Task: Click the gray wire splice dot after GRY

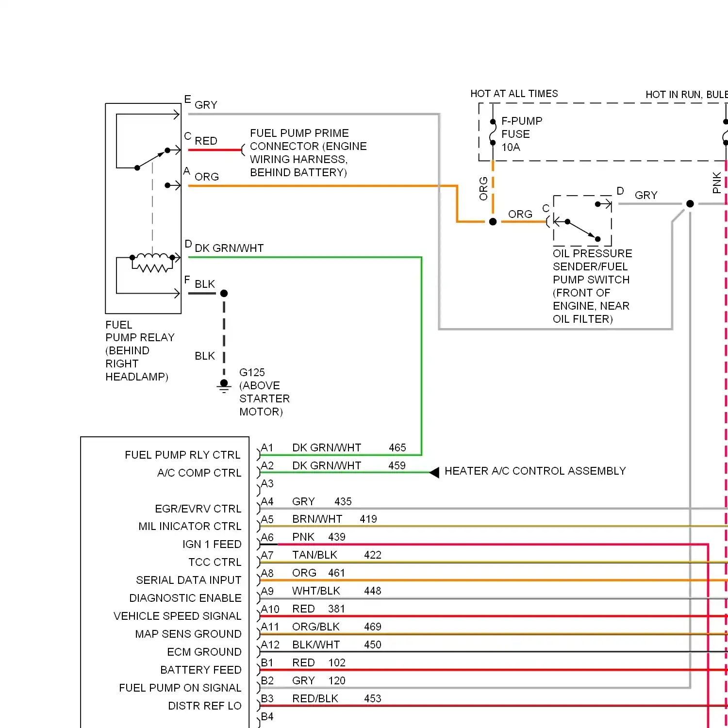Action: (690, 204)
